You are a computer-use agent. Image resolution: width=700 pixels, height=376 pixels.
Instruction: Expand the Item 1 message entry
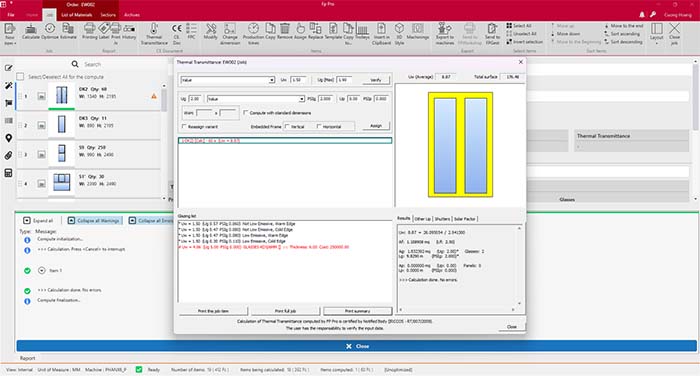42,270
